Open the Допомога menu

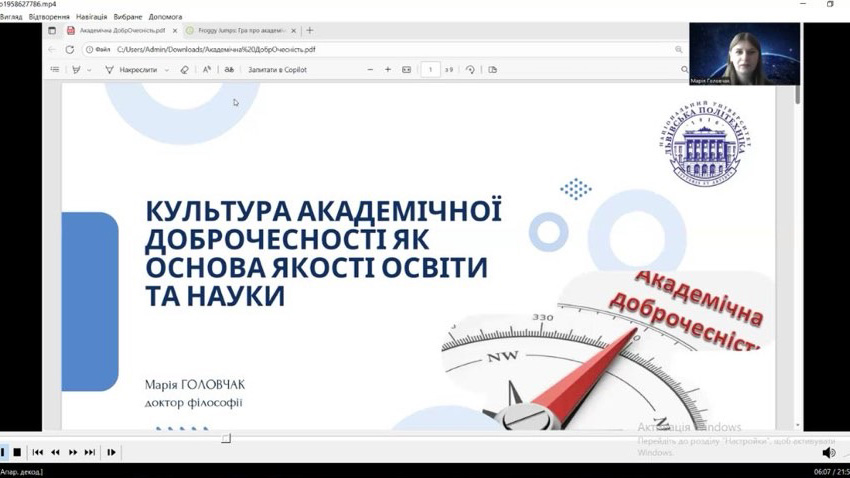165,17
